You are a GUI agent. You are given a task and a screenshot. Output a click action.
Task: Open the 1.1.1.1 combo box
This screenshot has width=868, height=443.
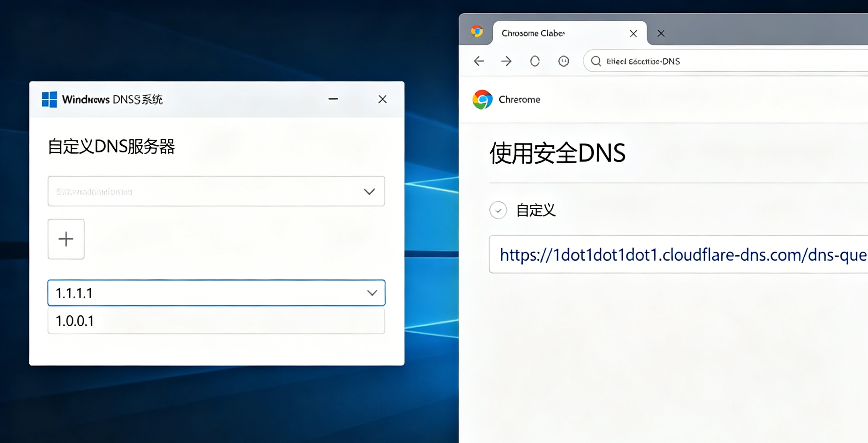(216, 293)
